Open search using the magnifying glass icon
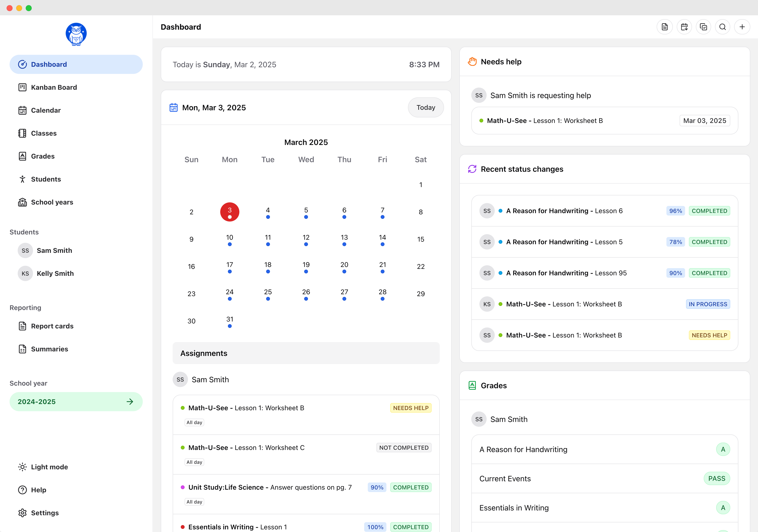 point(723,27)
